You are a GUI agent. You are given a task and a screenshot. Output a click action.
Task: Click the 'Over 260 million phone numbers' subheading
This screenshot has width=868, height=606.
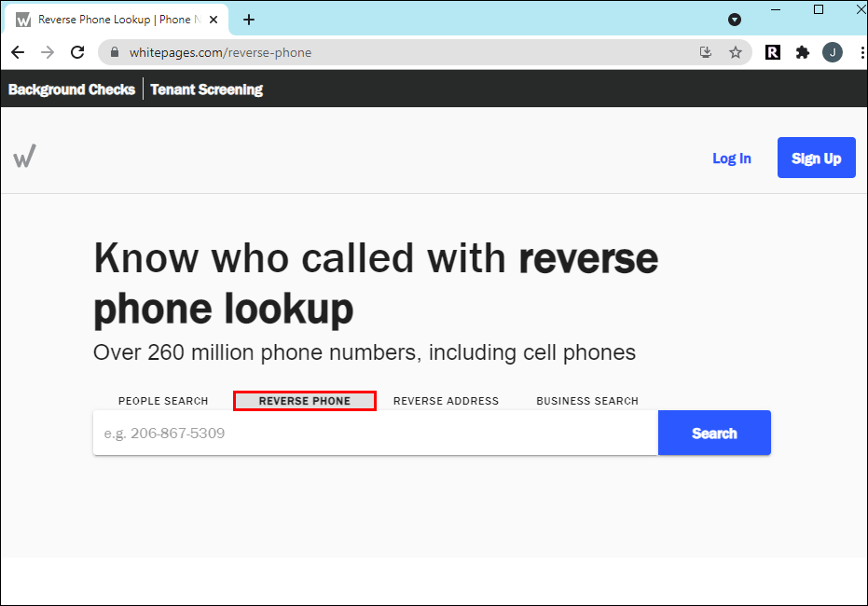tap(365, 352)
